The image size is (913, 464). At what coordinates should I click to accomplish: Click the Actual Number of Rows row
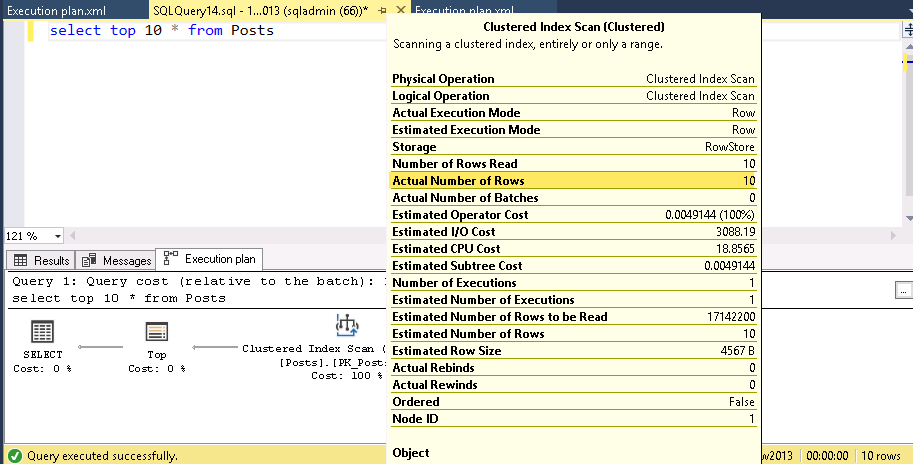coord(573,180)
